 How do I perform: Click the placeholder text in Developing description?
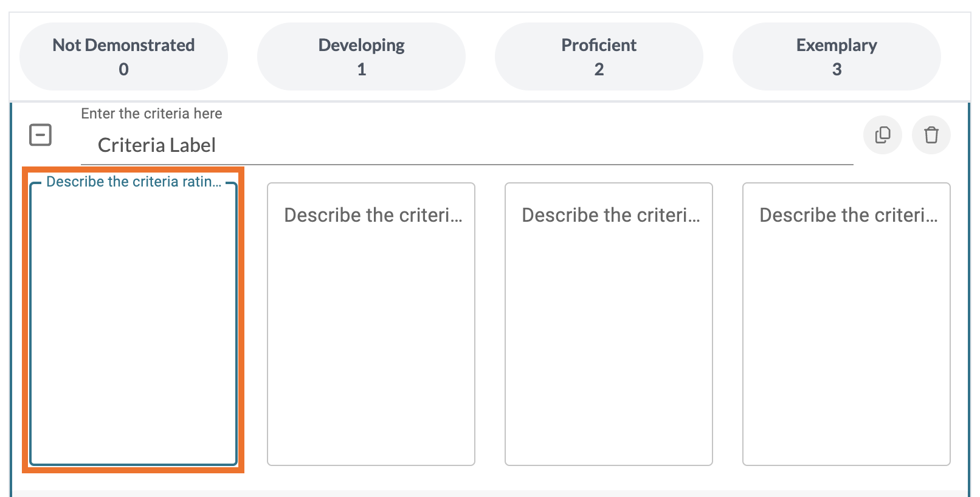coord(373,215)
